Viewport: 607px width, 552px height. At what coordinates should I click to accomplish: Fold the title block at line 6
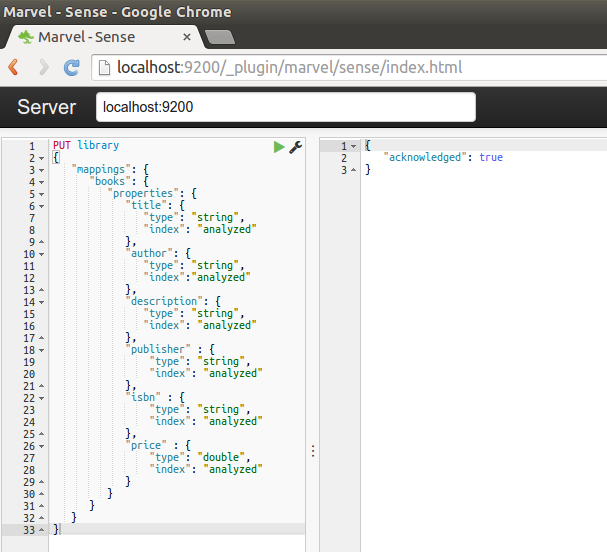coord(41,206)
